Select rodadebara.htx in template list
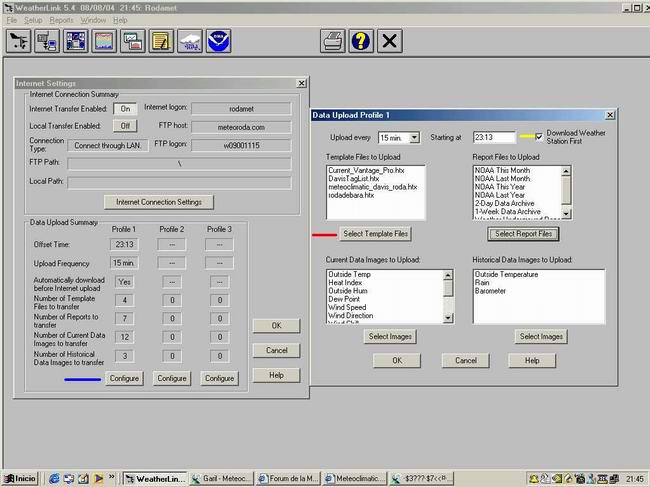650x487 pixels. click(x=351, y=195)
